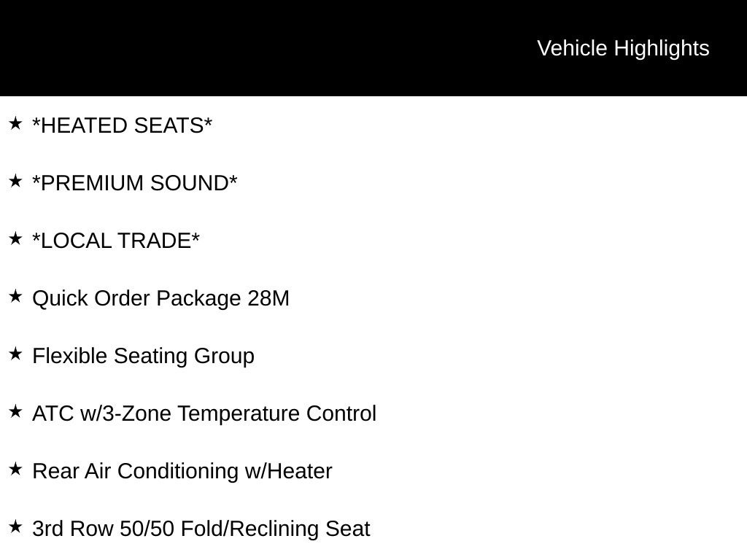Click ATC w/3-Zone Temperature Control text
This screenshot has height=560, width=747.
[x=204, y=413]
